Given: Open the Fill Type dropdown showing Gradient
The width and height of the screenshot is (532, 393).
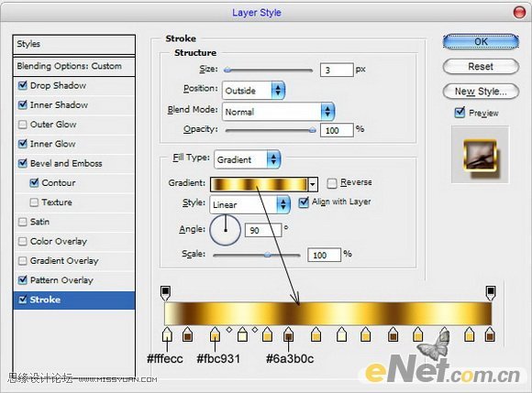Looking at the screenshot, I should click(248, 159).
